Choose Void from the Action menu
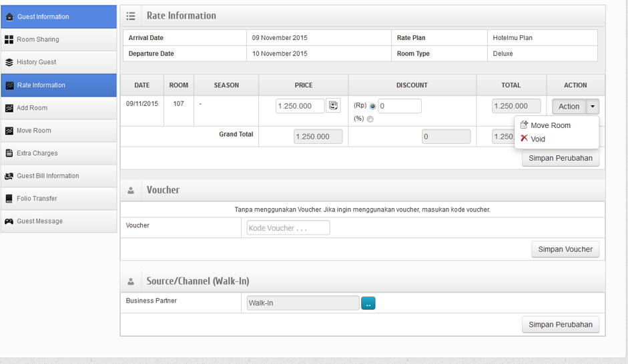The width and height of the screenshot is (628, 364). 537,139
